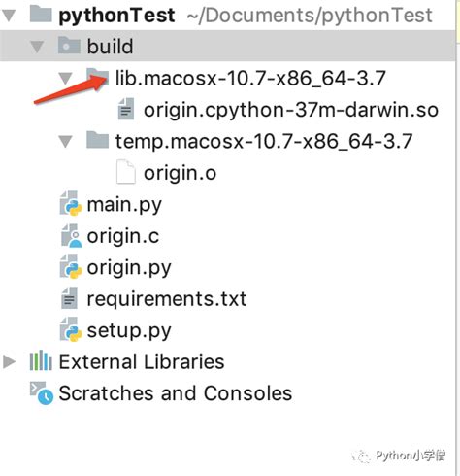Viewport: 460px width, 476px height.
Task: Select the requirements.txt entry
Action: pos(167,298)
